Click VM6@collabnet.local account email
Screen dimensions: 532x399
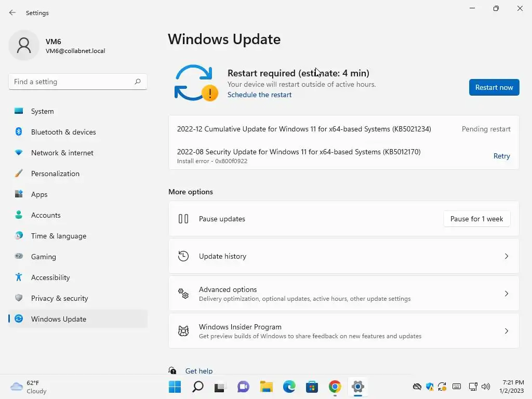coord(75,51)
